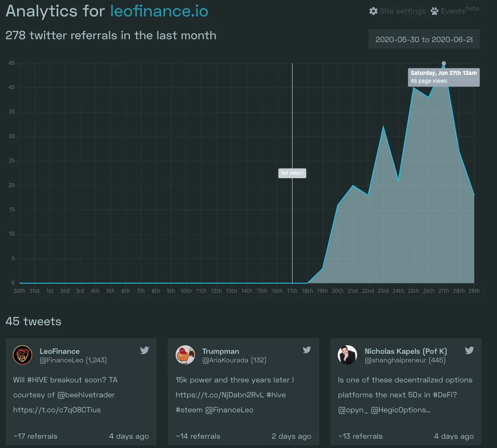Click the 23rd date label on x-axis
Viewport: 497px width, 448px height.
point(383,291)
